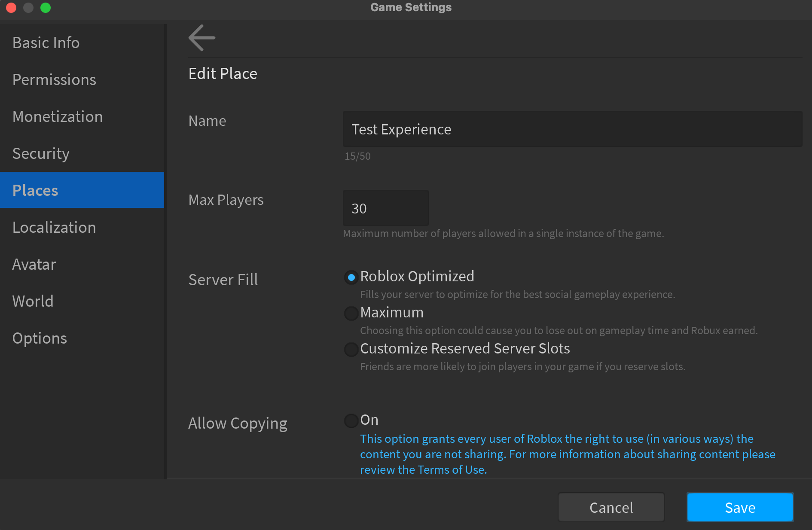Click the Name text field
Viewport: 812px width, 530px height.
(x=572, y=129)
